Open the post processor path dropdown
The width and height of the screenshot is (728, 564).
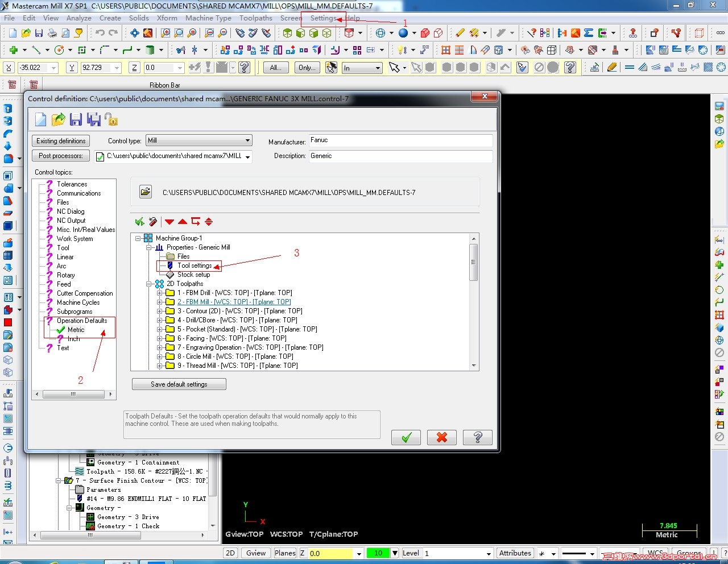pyautogui.click(x=248, y=157)
